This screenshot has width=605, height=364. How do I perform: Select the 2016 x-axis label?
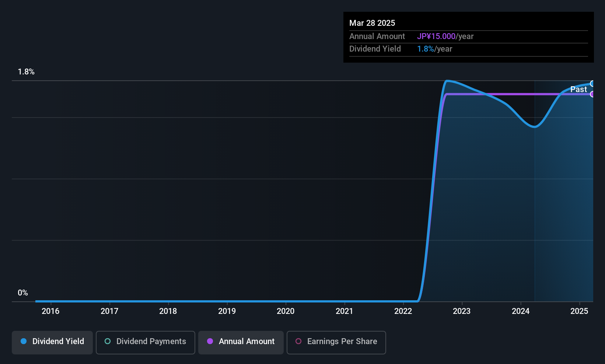tap(50, 311)
